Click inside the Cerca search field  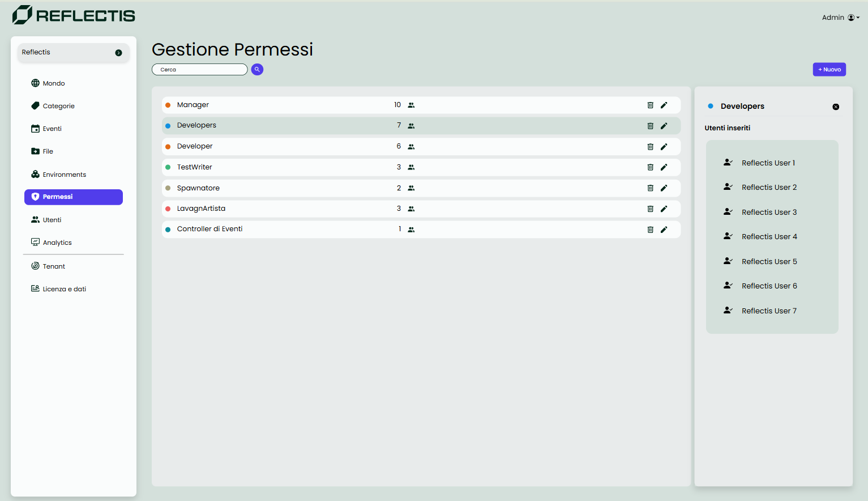(x=199, y=69)
